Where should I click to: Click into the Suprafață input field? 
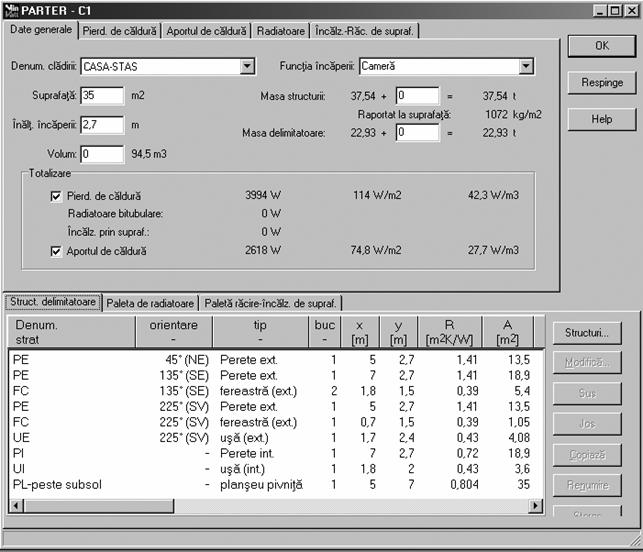click(x=102, y=96)
